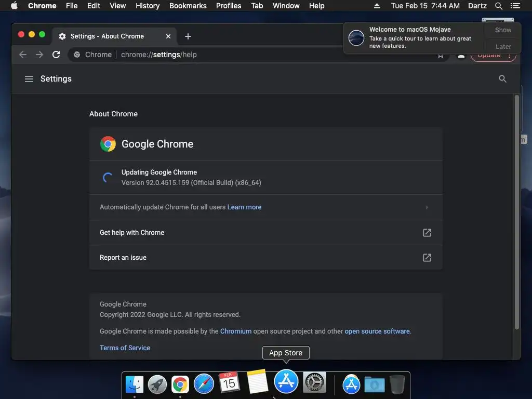Open the Apple menu

[14, 6]
